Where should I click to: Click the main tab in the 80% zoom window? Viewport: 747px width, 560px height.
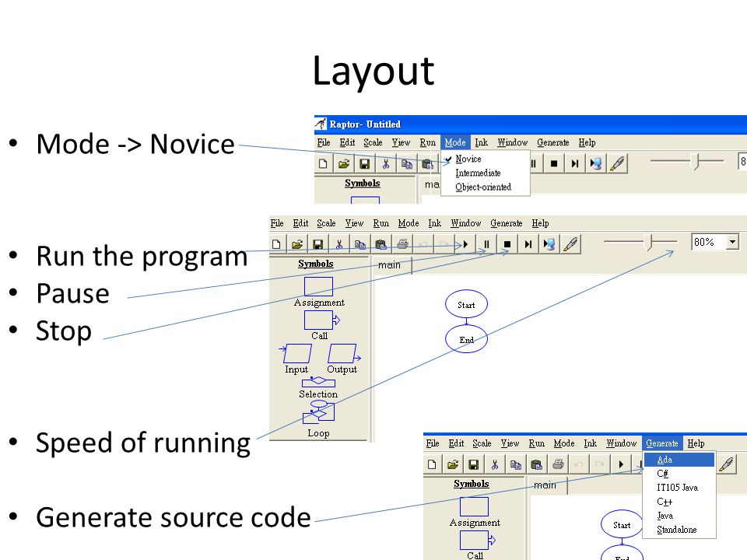(x=389, y=264)
